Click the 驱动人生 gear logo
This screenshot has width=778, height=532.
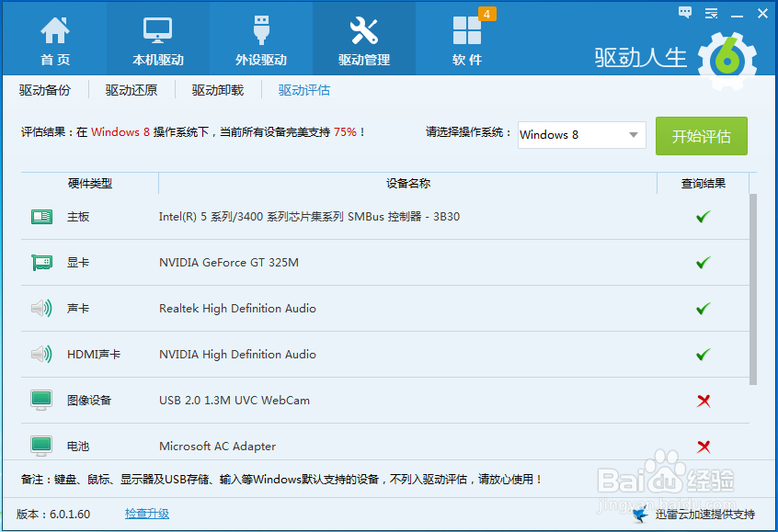727,61
